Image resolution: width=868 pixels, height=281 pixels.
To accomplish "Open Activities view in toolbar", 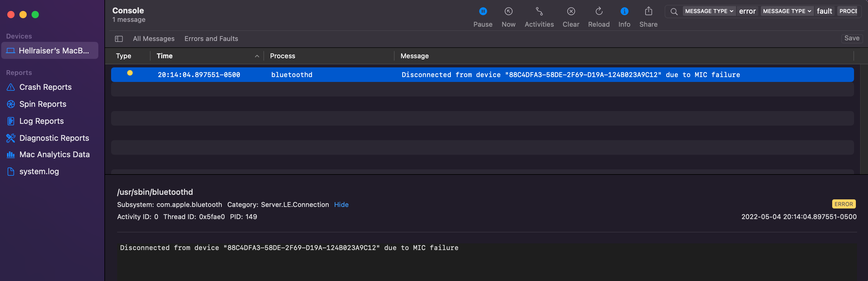I will pos(539,12).
